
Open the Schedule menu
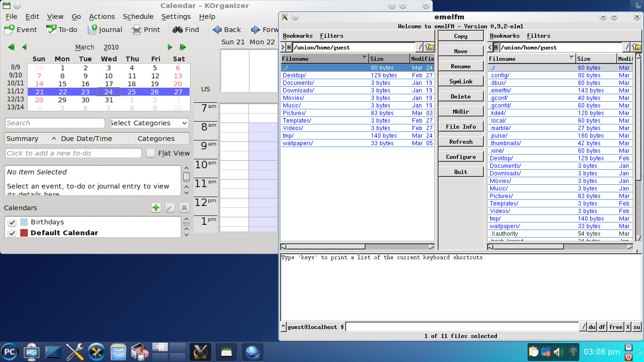tap(138, 16)
